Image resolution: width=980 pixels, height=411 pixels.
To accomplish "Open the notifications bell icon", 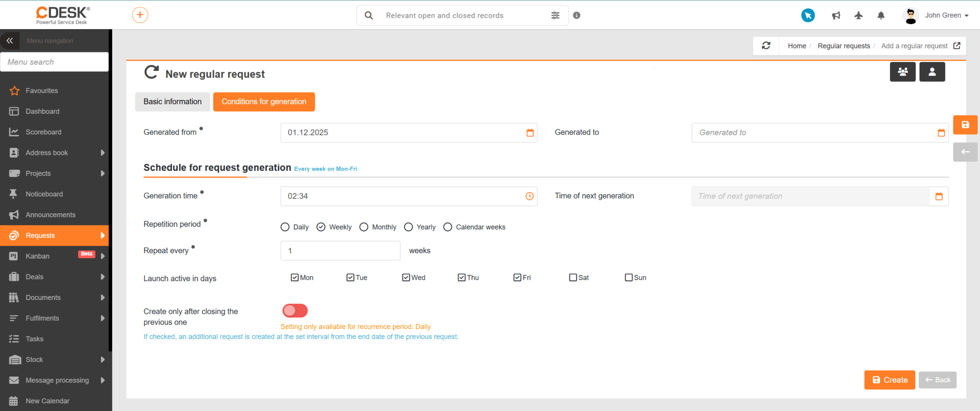I will click(881, 15).
